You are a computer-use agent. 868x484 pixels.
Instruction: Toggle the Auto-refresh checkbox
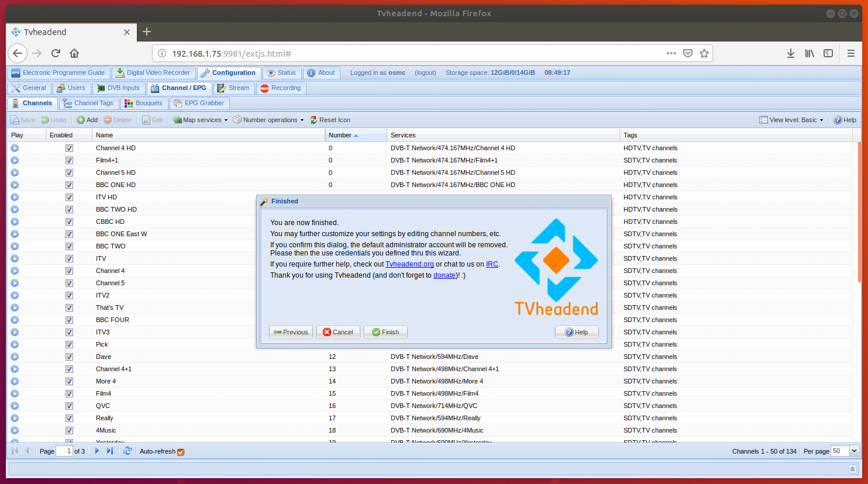[x=181, y=452]
